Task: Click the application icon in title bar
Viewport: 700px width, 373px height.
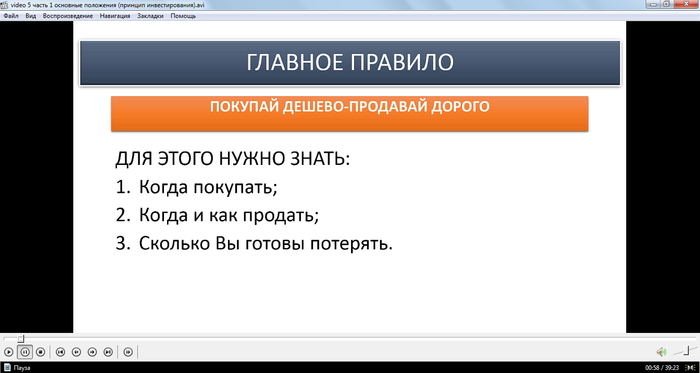Action: pyautogui.click(x=5, y=5)
